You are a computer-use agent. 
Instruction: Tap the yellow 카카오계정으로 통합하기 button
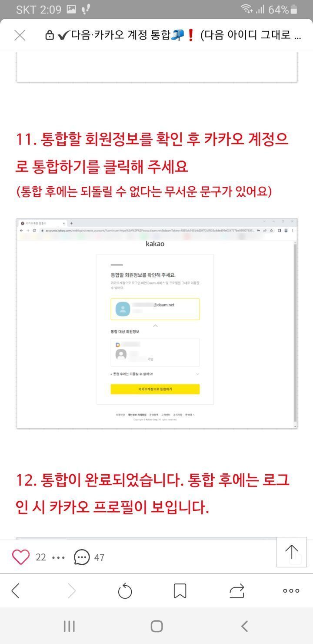coord(155,389)
